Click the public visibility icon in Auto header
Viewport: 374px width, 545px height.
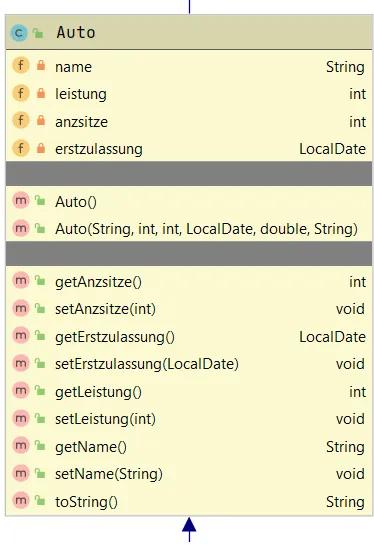(x=38, y=33)
